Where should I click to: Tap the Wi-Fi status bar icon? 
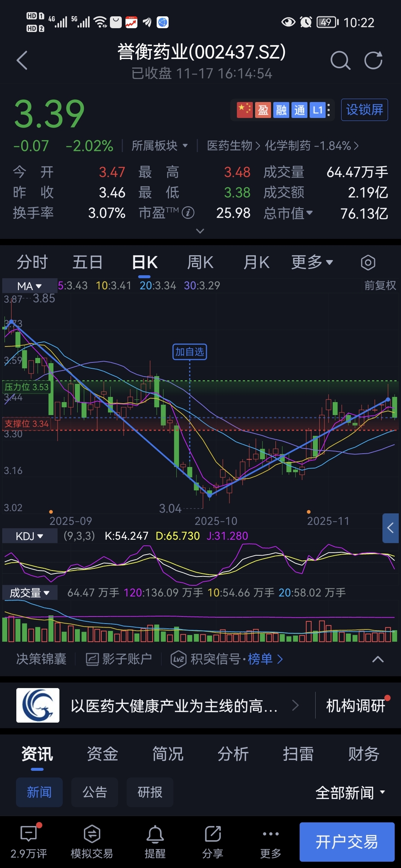click(x=101, y=22)
